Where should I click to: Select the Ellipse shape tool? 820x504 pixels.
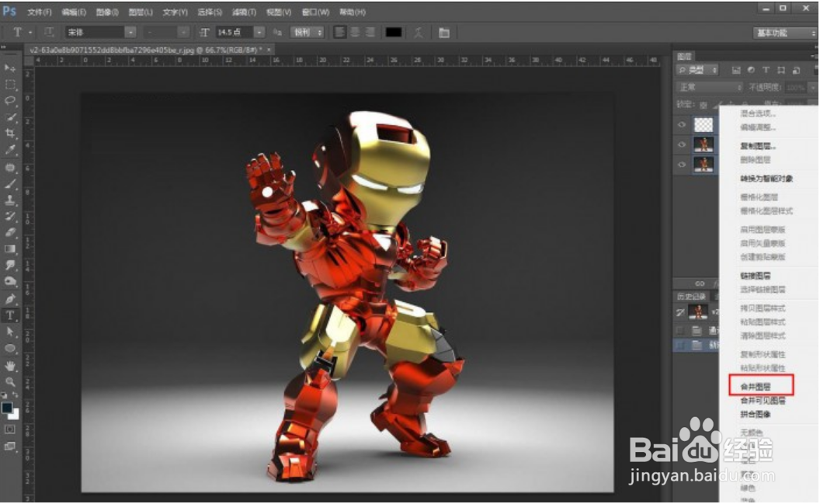(10, 348)
